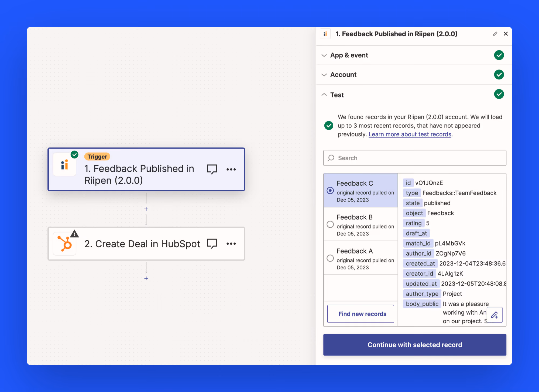This screenshot has width=539, height=392.
Task: Click the body_public field label
Action: [422, 304]
